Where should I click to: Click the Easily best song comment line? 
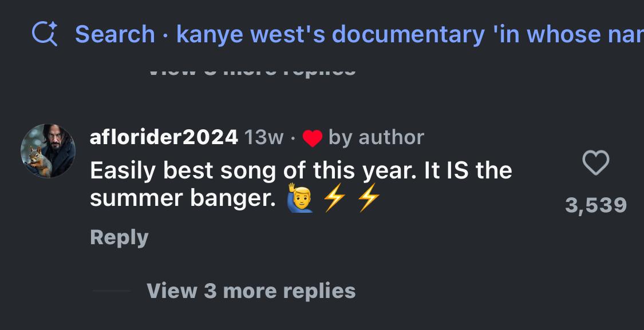point(301,170)
